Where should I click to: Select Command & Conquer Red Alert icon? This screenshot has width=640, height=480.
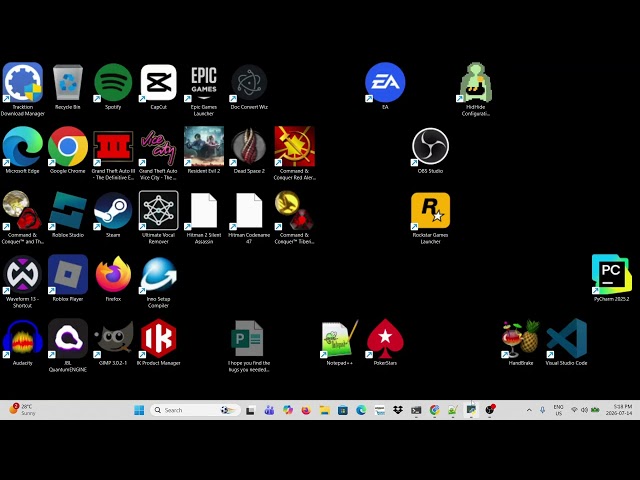(x=294, y=153)
